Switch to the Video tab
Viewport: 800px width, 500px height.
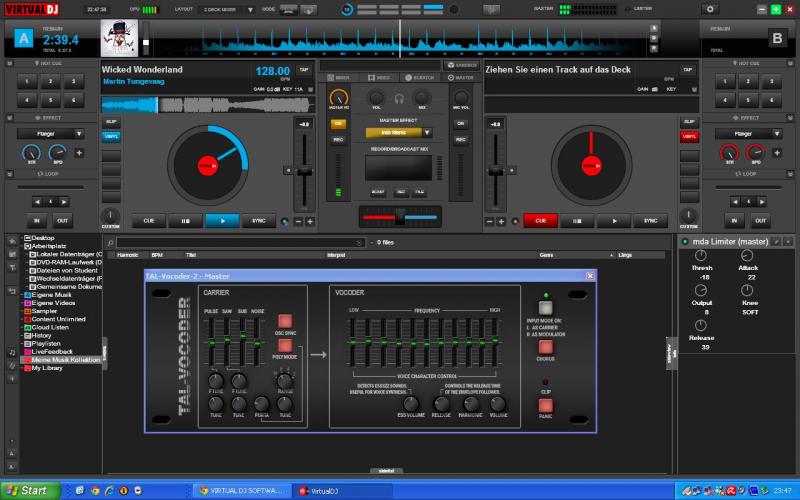pyautogui.click(x=379, y=78)
